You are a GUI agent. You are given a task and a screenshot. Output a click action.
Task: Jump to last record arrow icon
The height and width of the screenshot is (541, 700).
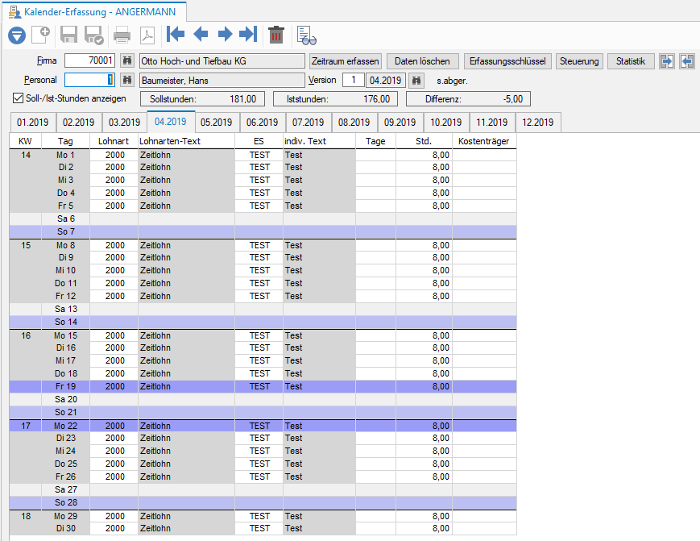point(248,34)
